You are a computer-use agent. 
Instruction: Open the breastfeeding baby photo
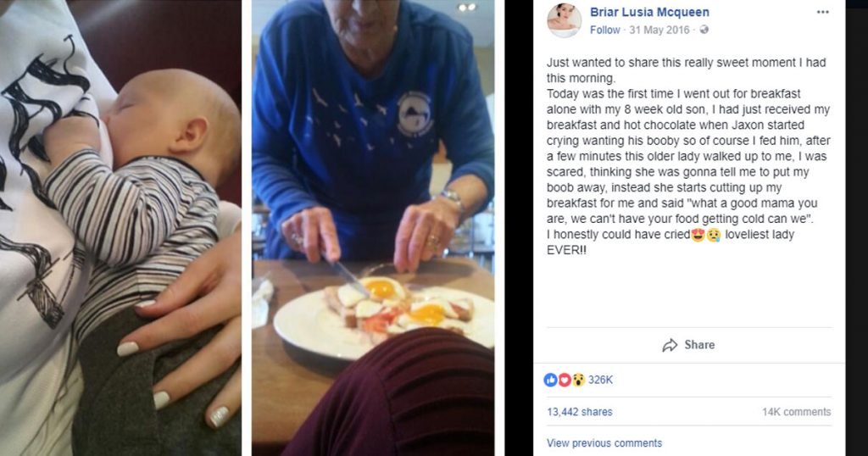click(120, 228)
